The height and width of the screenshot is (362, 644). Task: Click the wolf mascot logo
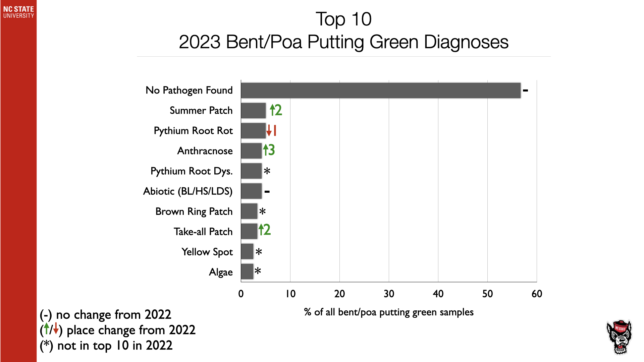619,337
